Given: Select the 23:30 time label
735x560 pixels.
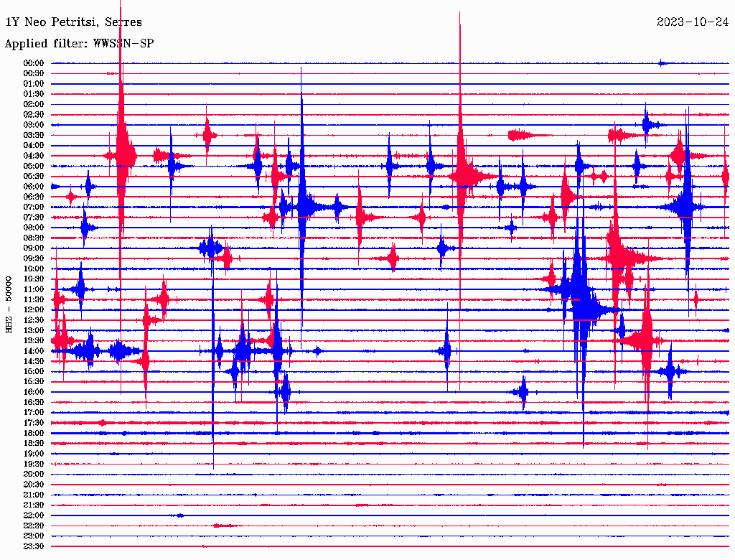Looking at the screenshot, I should pyautogui.click(x=34, y=546).
